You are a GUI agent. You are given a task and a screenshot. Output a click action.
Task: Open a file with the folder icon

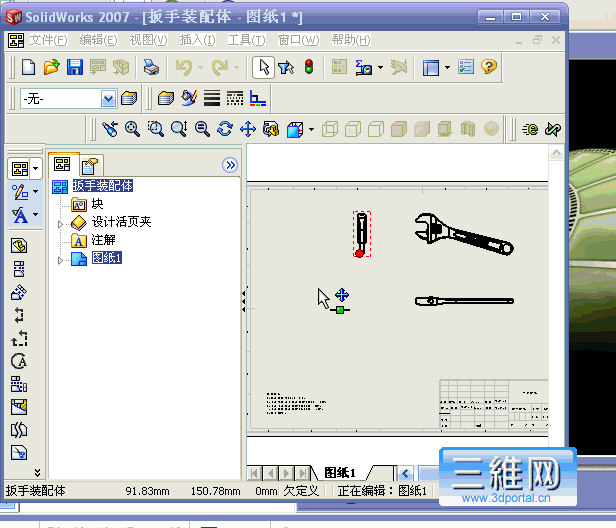(51, 67)
